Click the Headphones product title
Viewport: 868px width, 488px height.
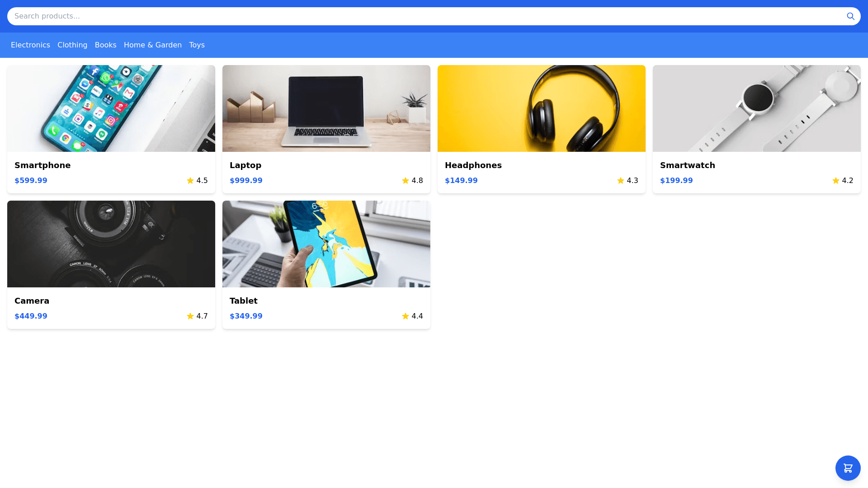(x=473, y=165)
